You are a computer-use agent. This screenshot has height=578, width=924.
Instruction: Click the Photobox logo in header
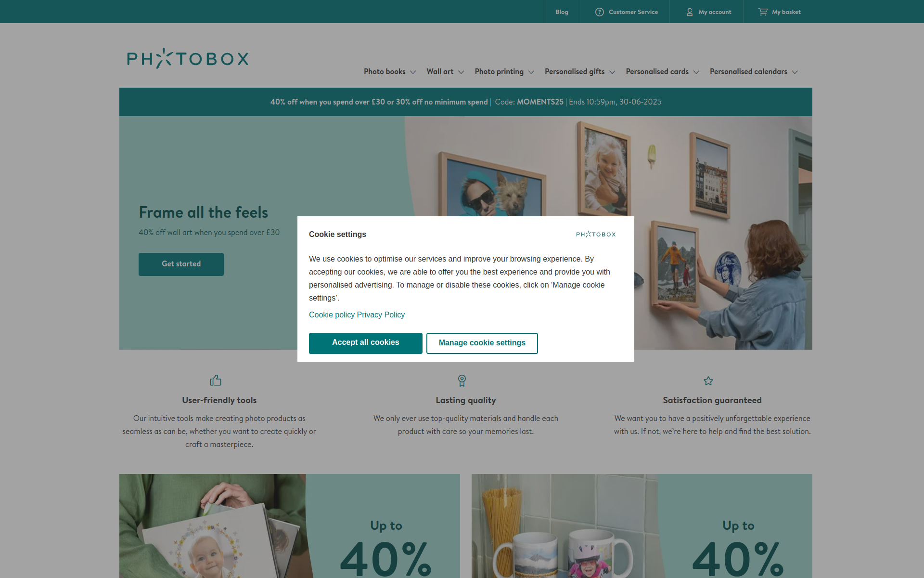[188, 58]
